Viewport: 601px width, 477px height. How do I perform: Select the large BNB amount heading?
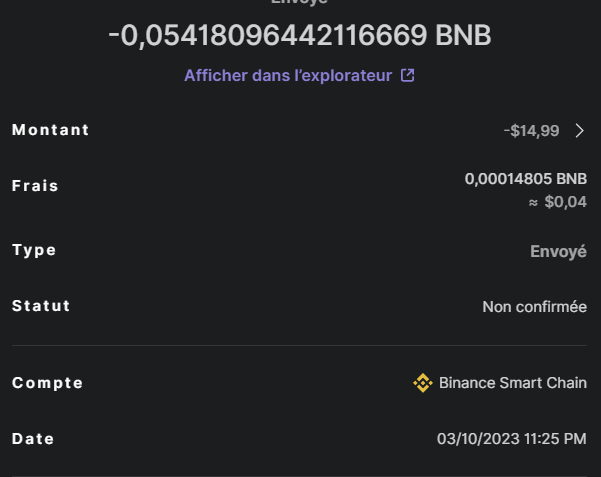(300, 35)
